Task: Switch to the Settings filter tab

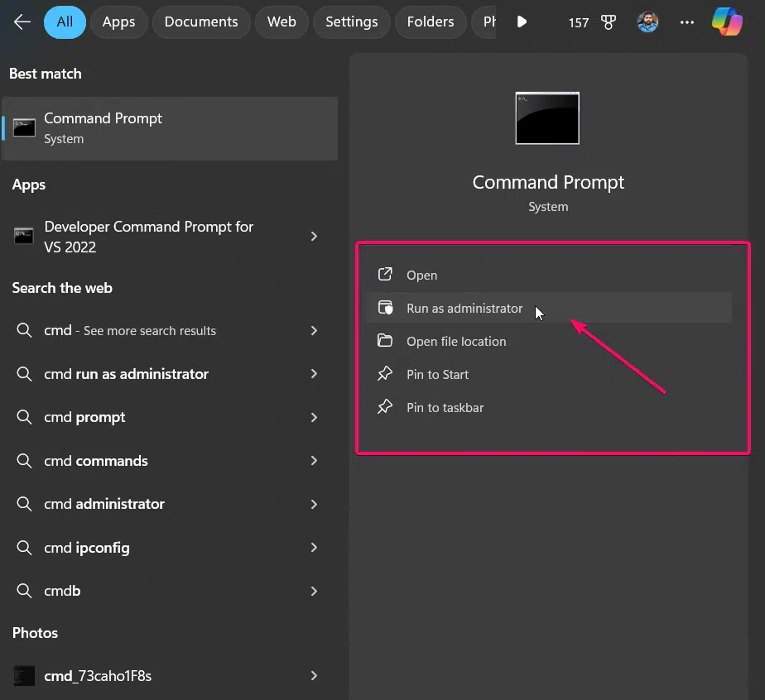Action: (351, 22)
